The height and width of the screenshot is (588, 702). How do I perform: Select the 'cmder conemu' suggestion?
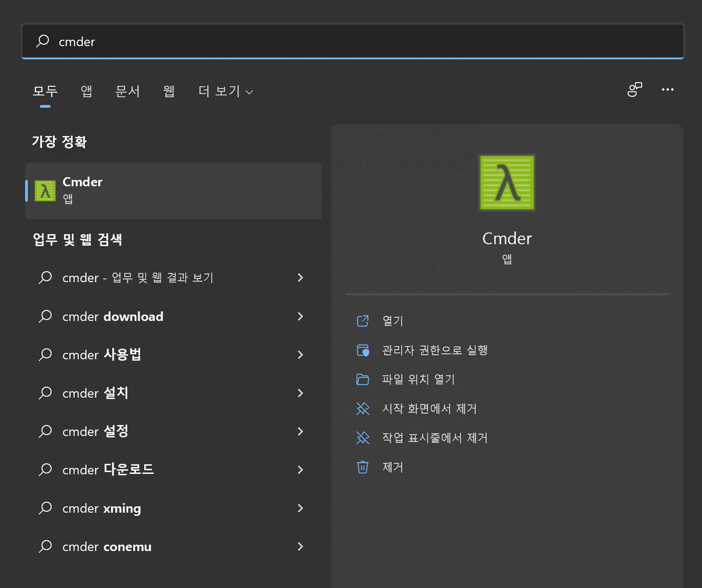173,546
